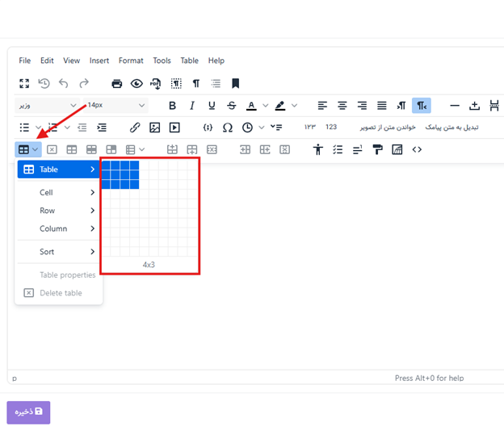Click the preview eye icon
Viewport: 504px width, 431px height.
136,83
